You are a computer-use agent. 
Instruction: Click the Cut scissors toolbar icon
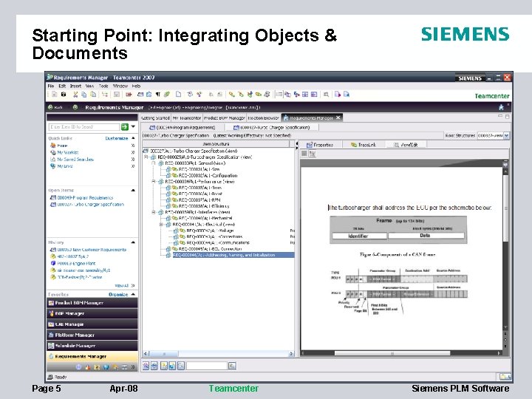pyautogui.click(x=75, y=95)
